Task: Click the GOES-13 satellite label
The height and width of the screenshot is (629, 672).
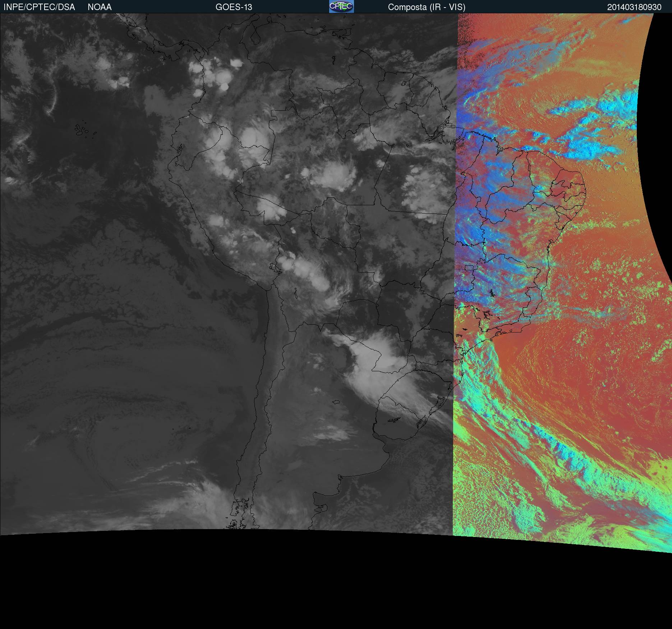Action: [x=234, y=7]
